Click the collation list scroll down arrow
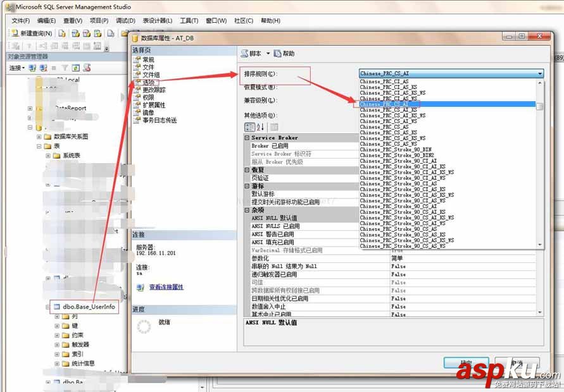The height and width of the screenshot is (392, 564). (540, 245)
